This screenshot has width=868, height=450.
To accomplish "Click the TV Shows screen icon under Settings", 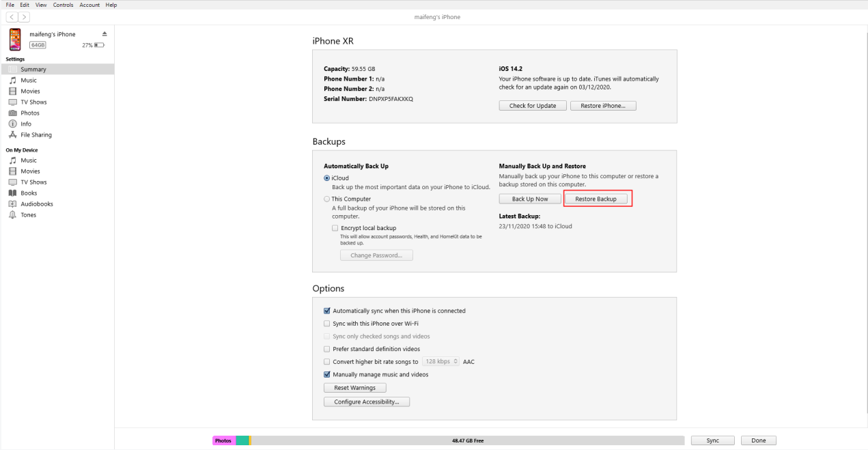I will 12,102.
